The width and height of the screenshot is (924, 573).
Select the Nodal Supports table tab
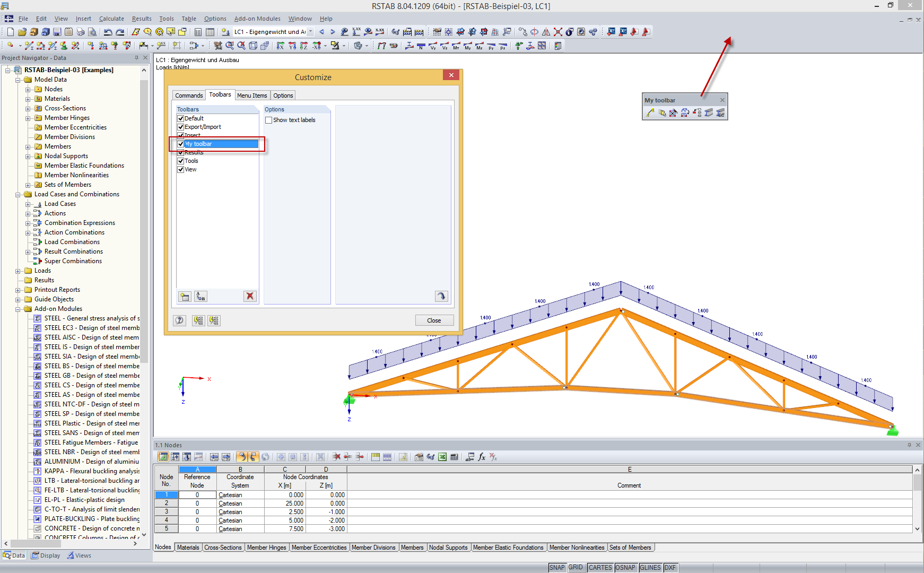(448, 548)
